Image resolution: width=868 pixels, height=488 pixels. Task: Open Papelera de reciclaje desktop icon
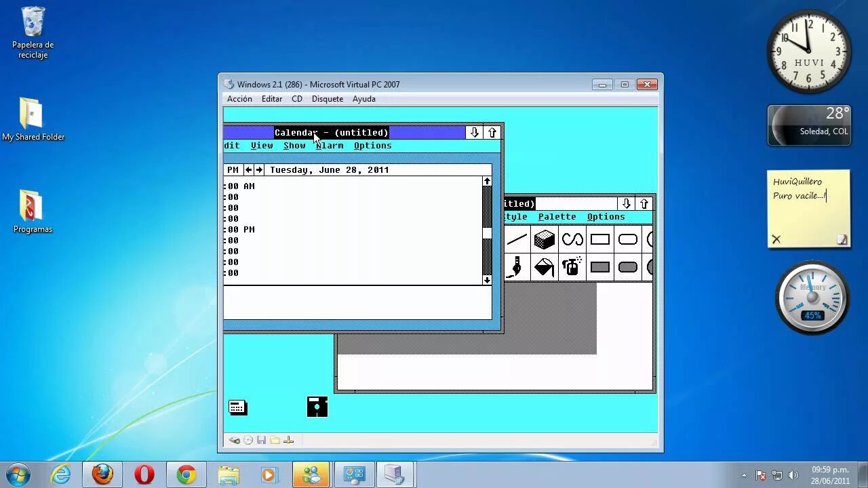point(33,33)
